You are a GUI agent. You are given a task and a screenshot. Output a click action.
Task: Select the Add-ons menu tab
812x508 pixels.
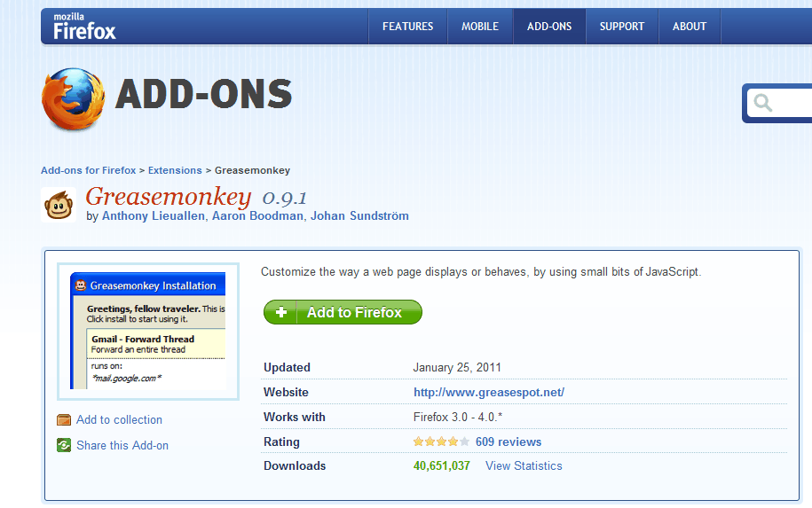pos(549,27)
